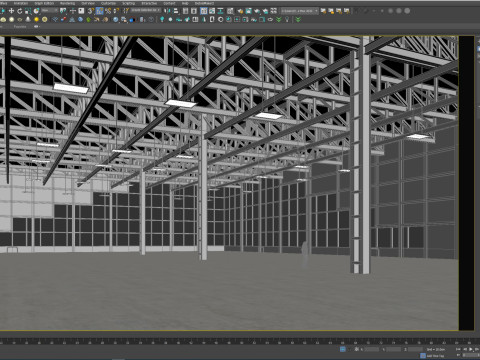The width and height of the screenshot is (480, 360).
Task: Step to the previous frame
Action: 465,349
